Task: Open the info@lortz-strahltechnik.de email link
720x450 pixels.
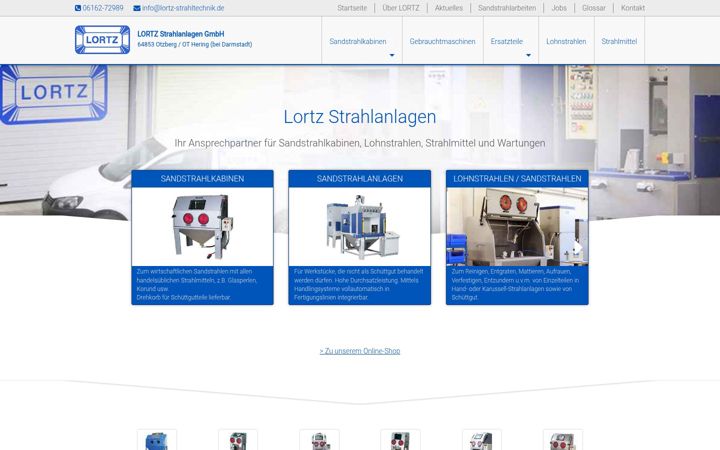Action: point(183,8)
